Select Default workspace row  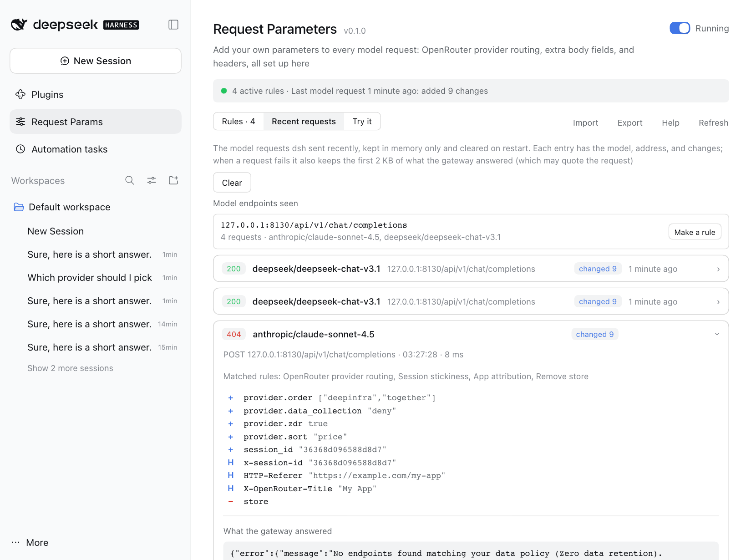[96, 207]
